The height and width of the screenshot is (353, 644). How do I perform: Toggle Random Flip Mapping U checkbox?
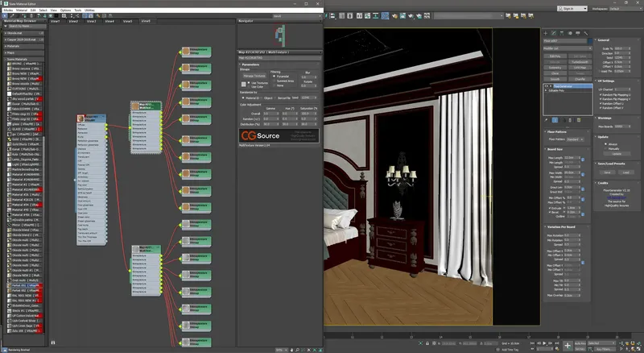[x=601, y=95]
